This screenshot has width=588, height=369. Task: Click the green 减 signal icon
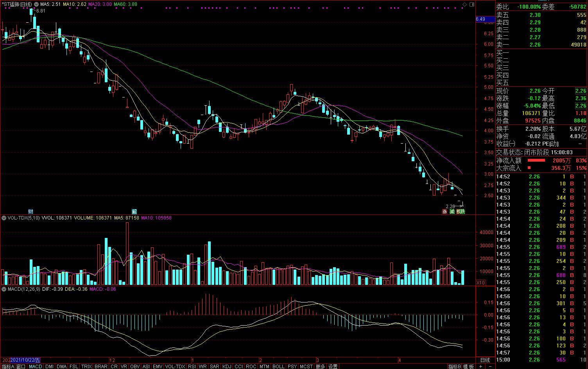pyautogui.click(x=452, y=212)
